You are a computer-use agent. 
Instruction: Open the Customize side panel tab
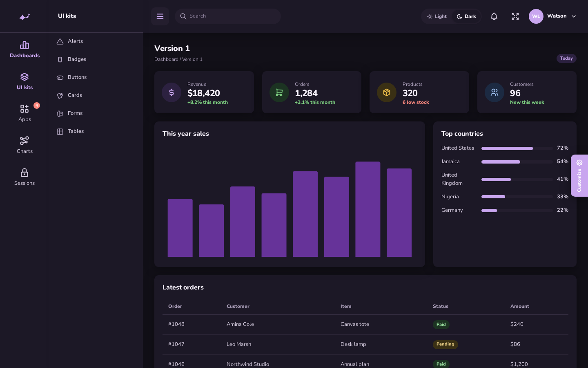[x=579, y=175]
